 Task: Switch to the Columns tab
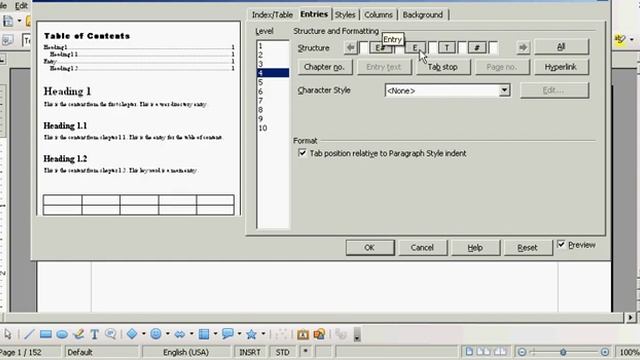(x=378, y=15)
